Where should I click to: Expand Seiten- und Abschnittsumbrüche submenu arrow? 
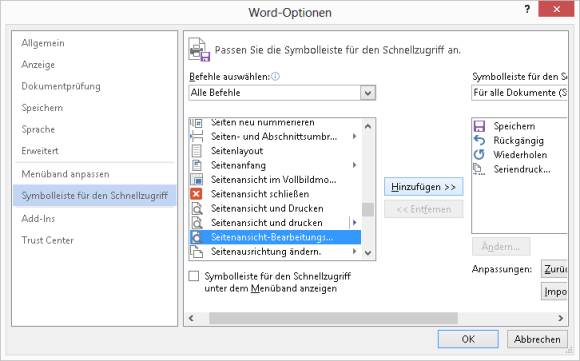(354, 136)
